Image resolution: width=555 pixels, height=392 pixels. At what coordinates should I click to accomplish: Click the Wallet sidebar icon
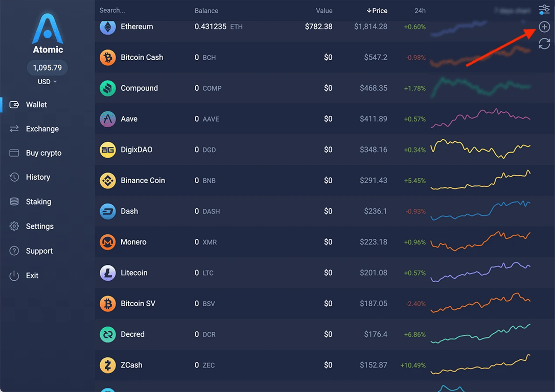pos(14,105)
